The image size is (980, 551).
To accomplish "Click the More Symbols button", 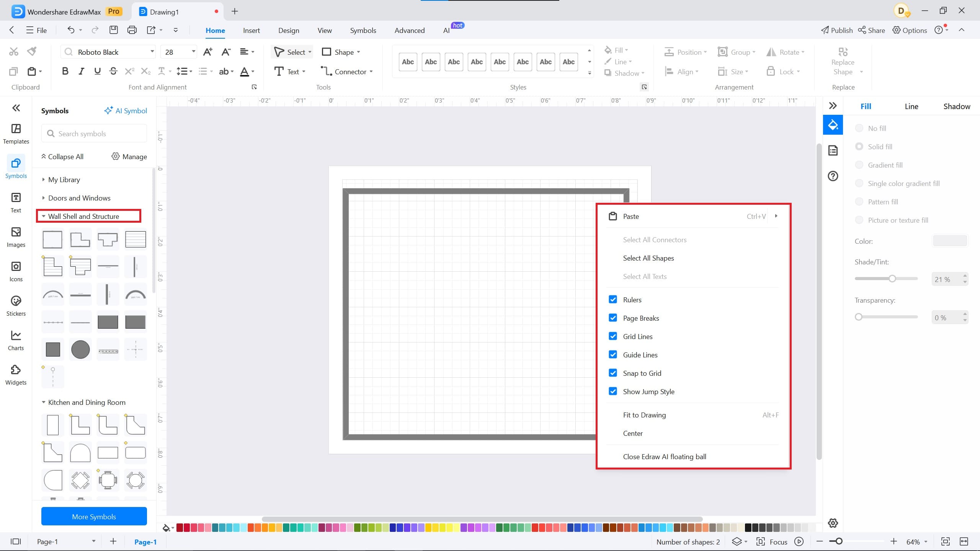I will [94, 517].
